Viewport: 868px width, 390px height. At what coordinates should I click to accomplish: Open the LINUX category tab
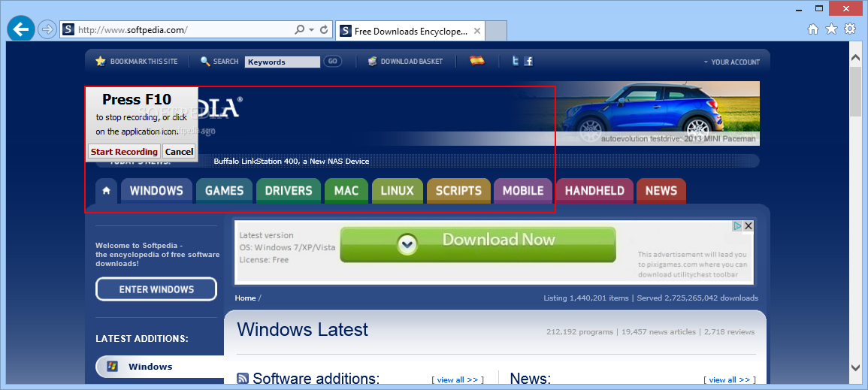(x=398, y=191)
